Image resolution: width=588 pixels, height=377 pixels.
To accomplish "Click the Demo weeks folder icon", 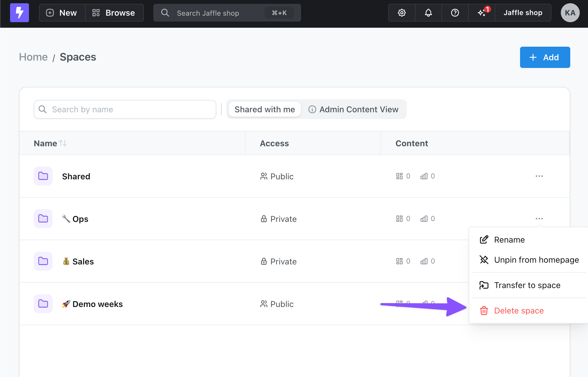I will 43,304.
